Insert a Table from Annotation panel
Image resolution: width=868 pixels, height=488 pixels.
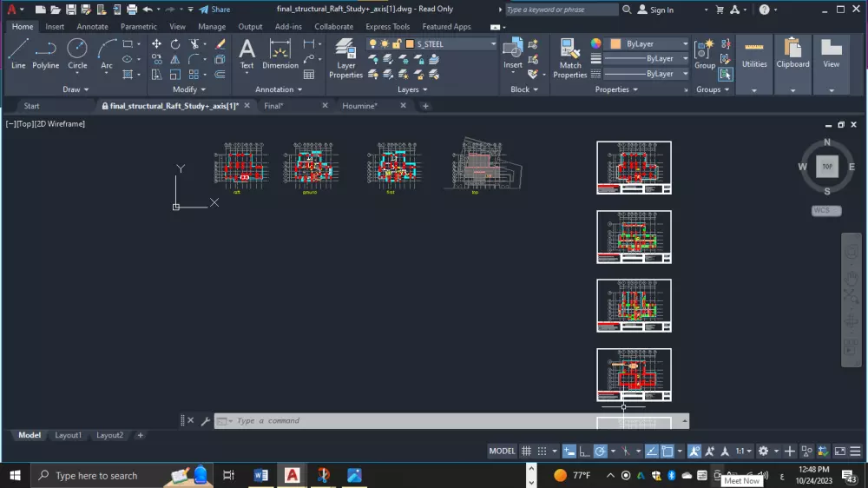tap(309, 74)
